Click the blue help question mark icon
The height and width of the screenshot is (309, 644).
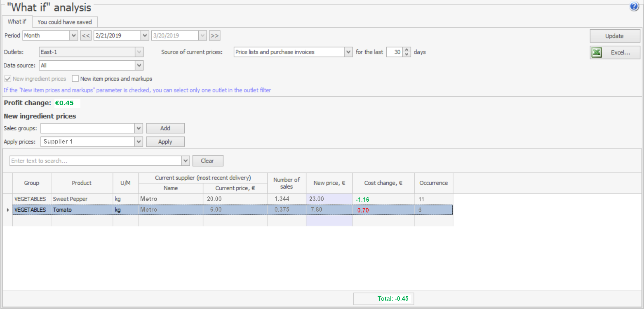[x=634, y=7]
